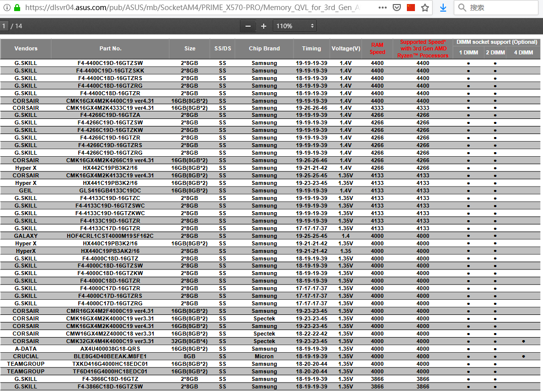Click the 4 DIMM dot in CMK32GX4M4K4000C19 row
The image size is (543, 392).
coord(523,342)
